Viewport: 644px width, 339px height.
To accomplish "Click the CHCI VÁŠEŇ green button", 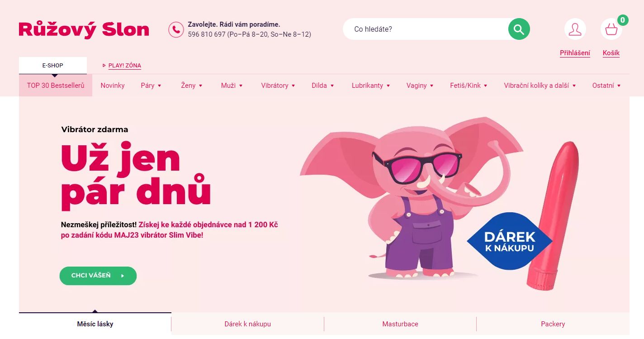I will pyautogui.click(x=98, y=276).
